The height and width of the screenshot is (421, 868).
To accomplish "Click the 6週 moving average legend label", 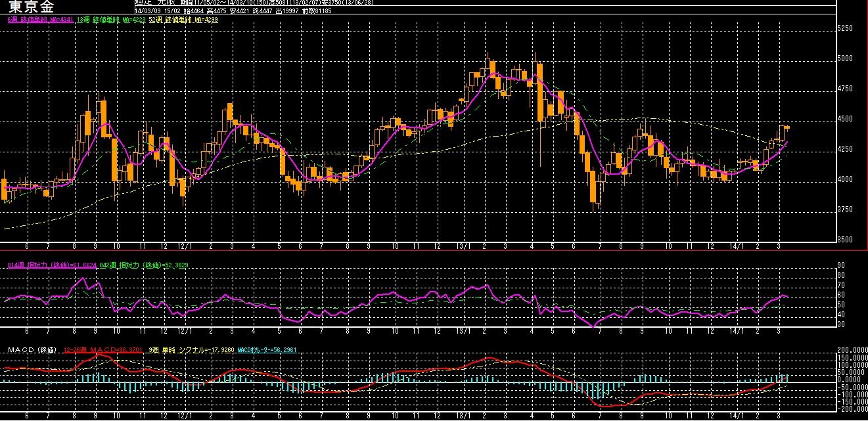I will (x=40, y=20).
